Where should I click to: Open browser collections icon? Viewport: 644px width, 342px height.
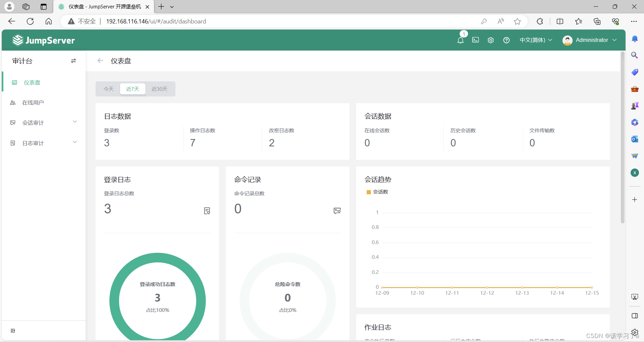597,21
